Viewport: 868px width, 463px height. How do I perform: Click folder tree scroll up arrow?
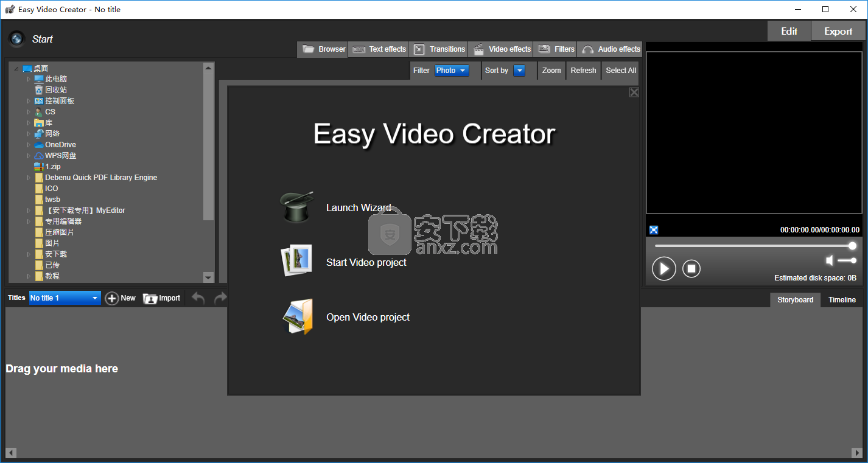208,68
